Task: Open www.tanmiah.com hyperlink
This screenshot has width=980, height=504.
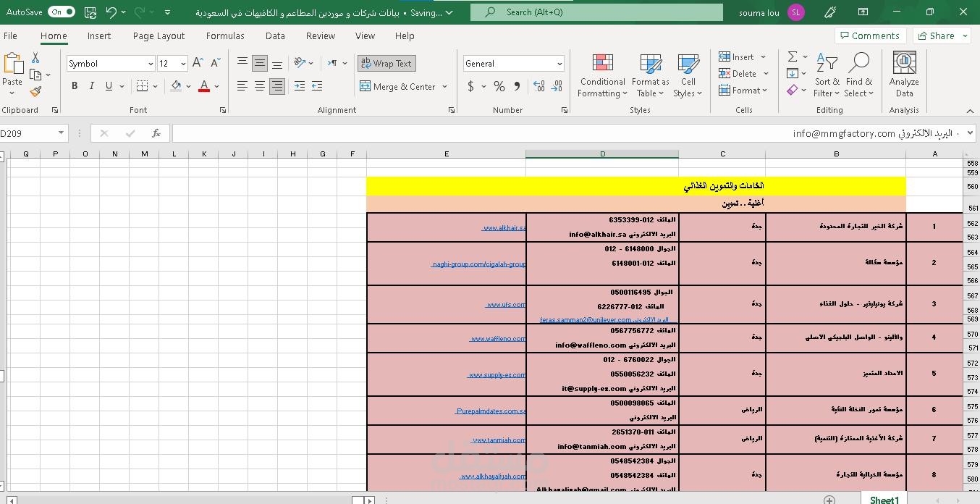Action: 499,440
